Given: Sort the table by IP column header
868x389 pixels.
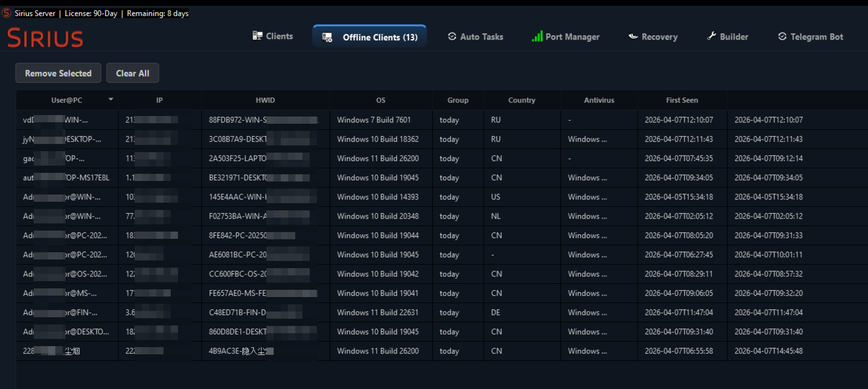Looking at the screenshot, I should point(160,100).
